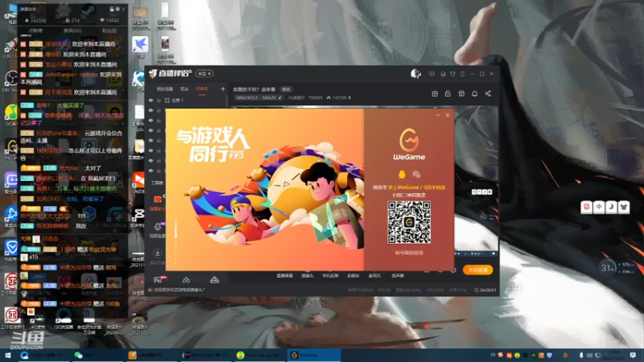Screen dimensions: 644x362
Task: Switch to the 我的场景 scene tab
Action: 165,88
